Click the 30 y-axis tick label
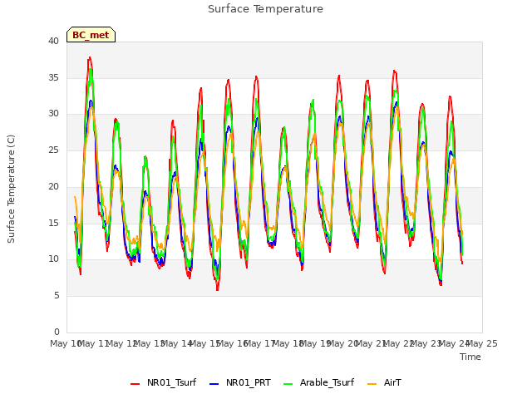 [x=53, y=114]
